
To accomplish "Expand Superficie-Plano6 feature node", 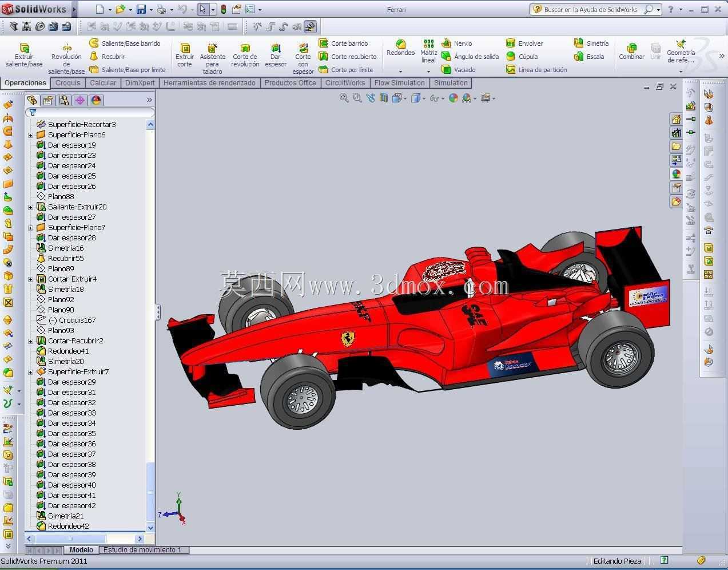I will pos(31,135).
